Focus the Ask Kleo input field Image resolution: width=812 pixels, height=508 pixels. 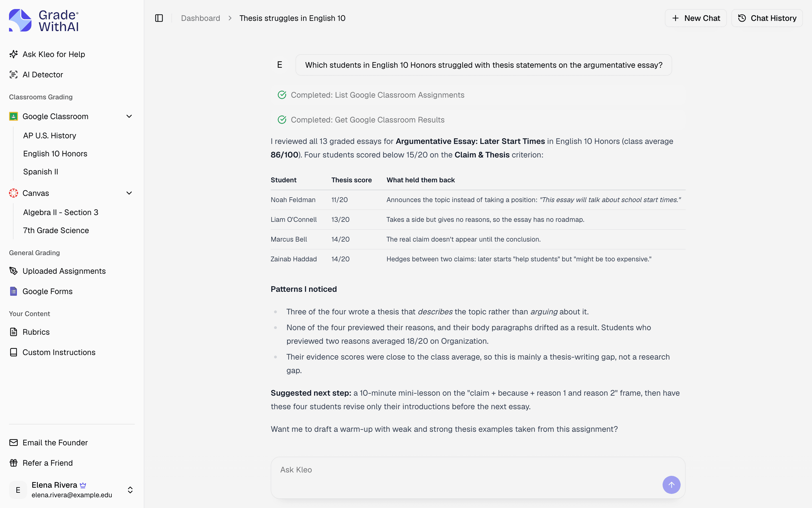478,478
